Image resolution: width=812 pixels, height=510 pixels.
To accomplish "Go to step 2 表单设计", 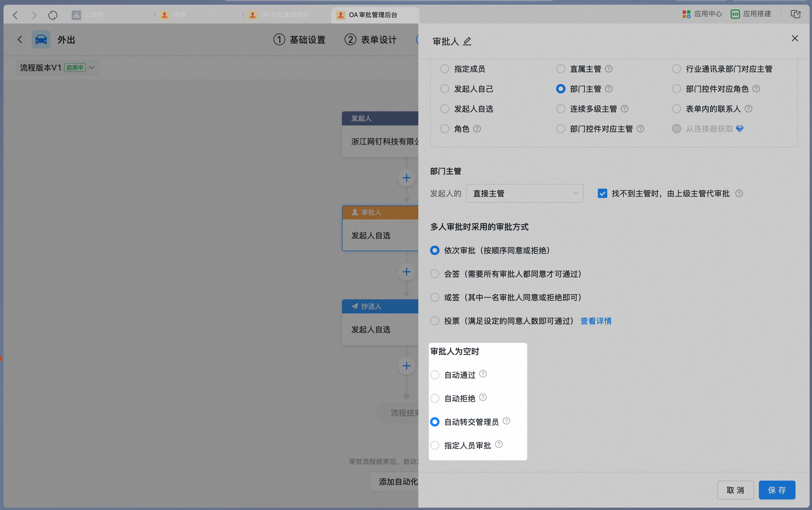I will click(370, 39).
